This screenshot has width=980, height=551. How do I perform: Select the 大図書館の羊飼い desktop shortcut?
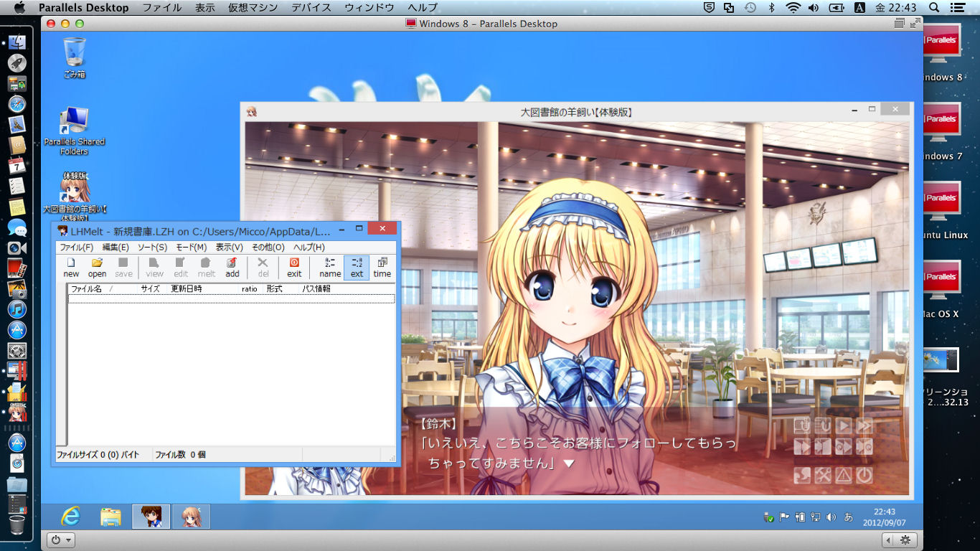coord(75,196)
